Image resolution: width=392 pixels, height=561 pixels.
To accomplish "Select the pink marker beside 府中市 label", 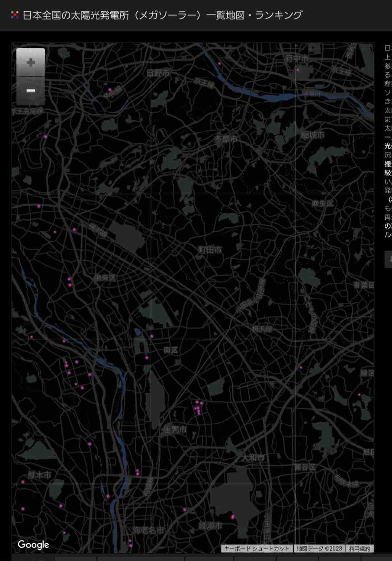I will pos(298,70).
